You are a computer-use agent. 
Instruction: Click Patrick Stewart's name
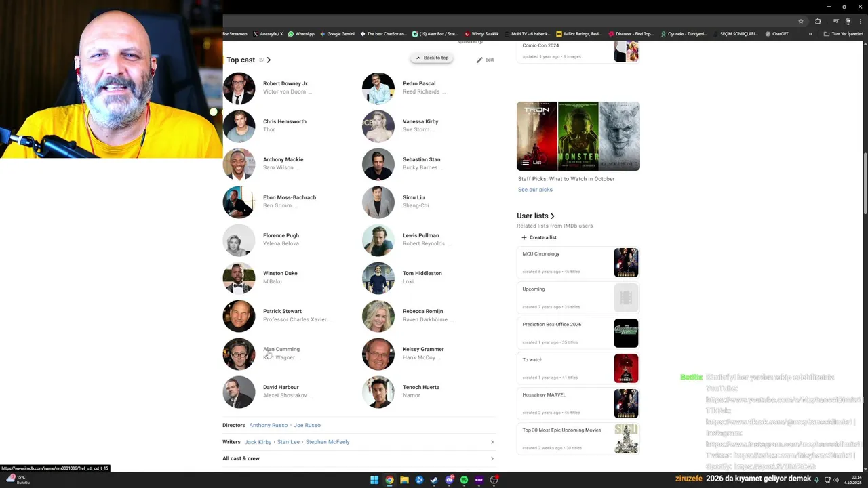coord(282,311)
